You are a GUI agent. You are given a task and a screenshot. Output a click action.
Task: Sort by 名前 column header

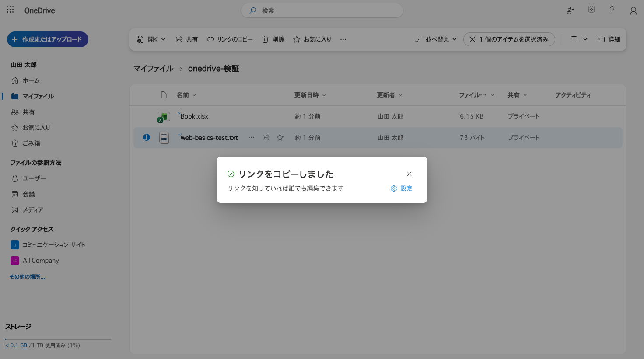186,95
